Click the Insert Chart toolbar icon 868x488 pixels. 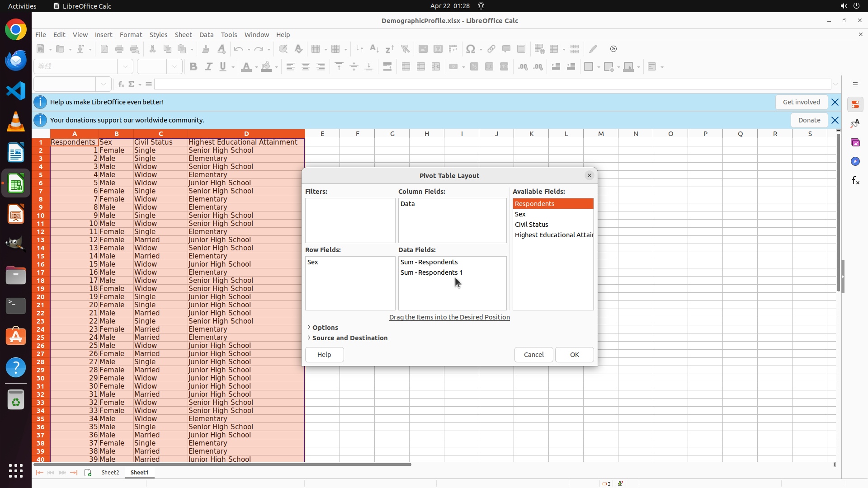(x=438, y=49)
